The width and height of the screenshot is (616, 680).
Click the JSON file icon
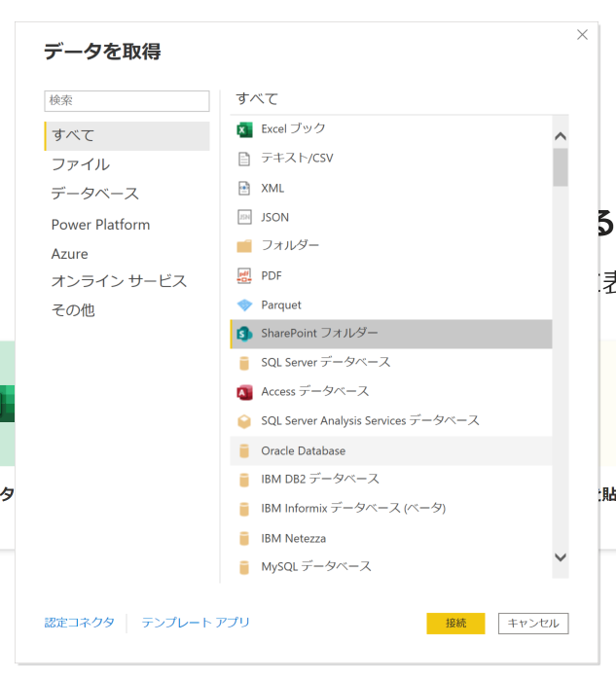tap(244, 217)
